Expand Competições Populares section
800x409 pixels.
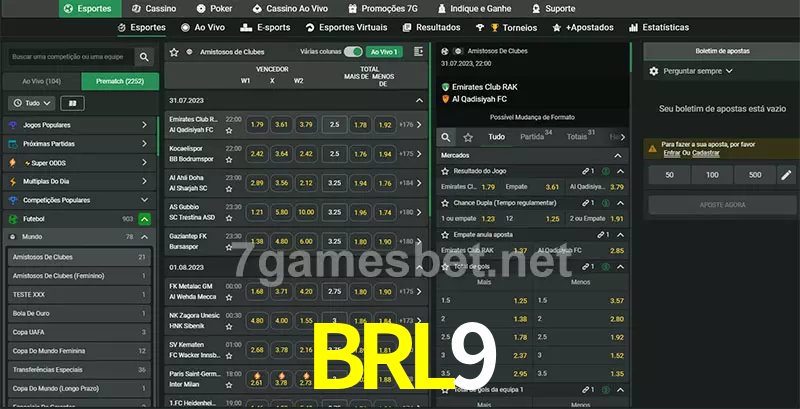tap(144, 200)
